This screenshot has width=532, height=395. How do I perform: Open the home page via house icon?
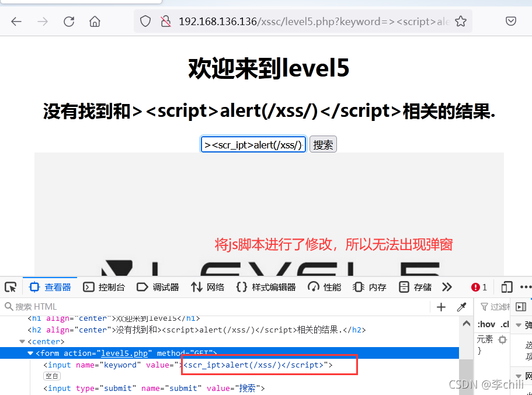click(x=95, y=22)
